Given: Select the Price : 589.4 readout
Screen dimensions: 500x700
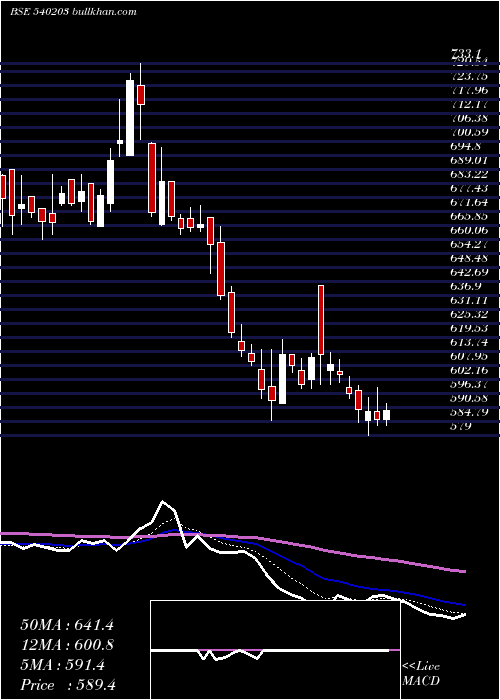Looking at the screenshot, I should [68, 685].
